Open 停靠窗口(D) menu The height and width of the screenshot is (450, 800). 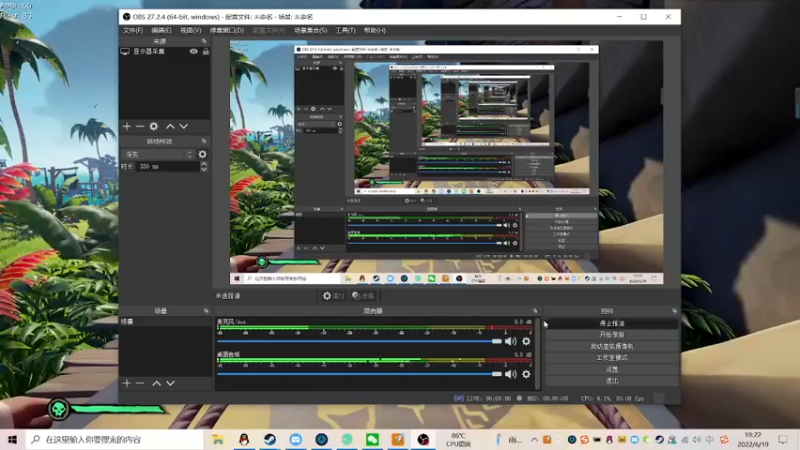tap(227, 31)
